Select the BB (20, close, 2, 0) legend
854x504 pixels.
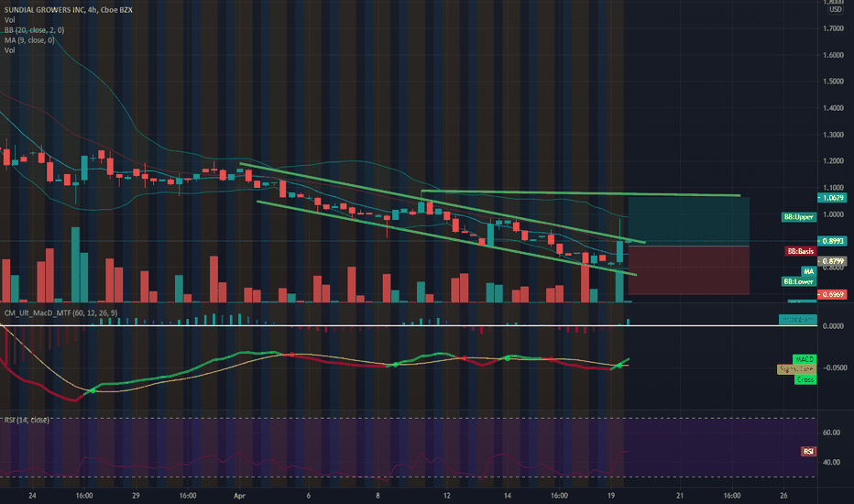pyautogui.click(x=34, y=30)
